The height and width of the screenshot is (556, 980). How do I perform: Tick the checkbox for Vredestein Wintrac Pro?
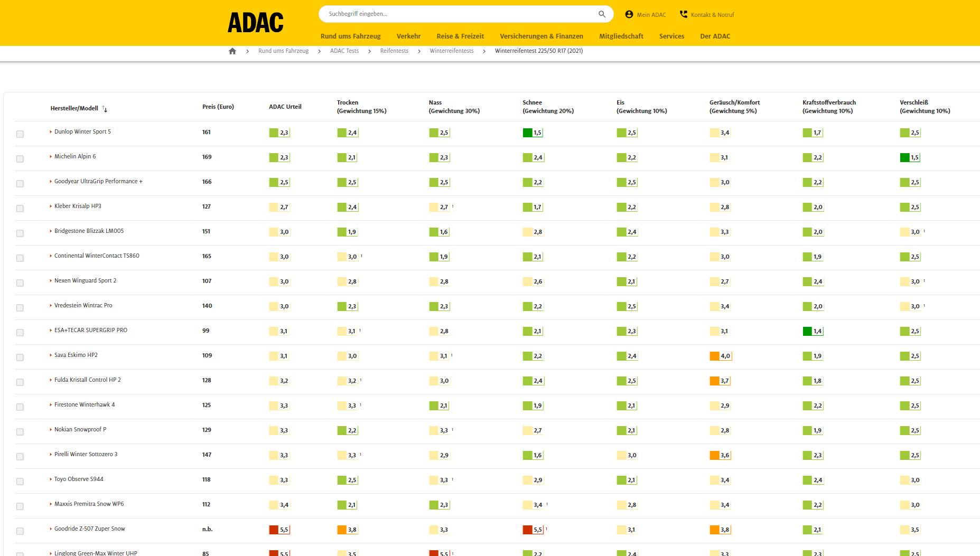20,308
